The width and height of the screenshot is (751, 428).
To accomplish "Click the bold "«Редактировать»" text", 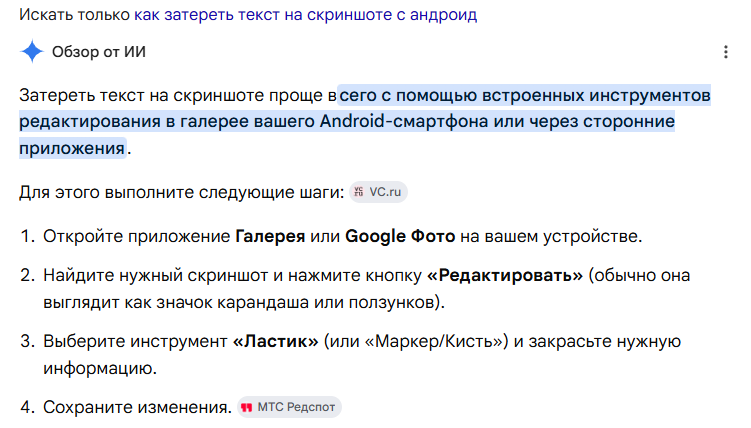I will pos(505,275).
